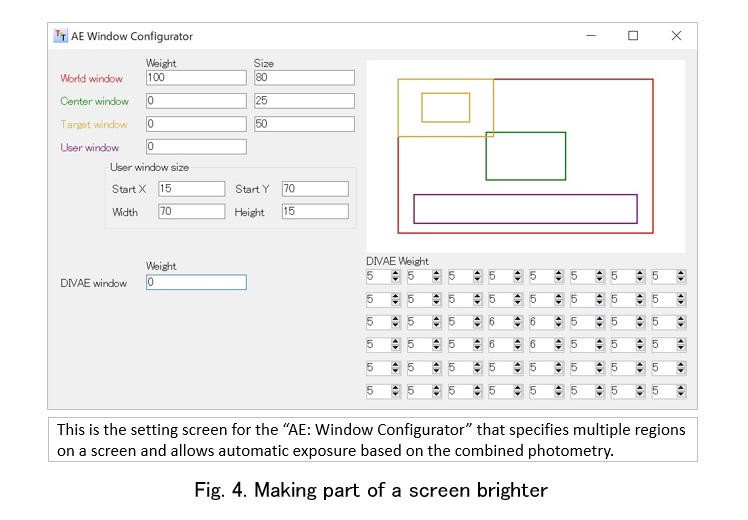Minimize the AE Window Configurator window
This screenshot has width=748, height=520.
pos(590,36)
